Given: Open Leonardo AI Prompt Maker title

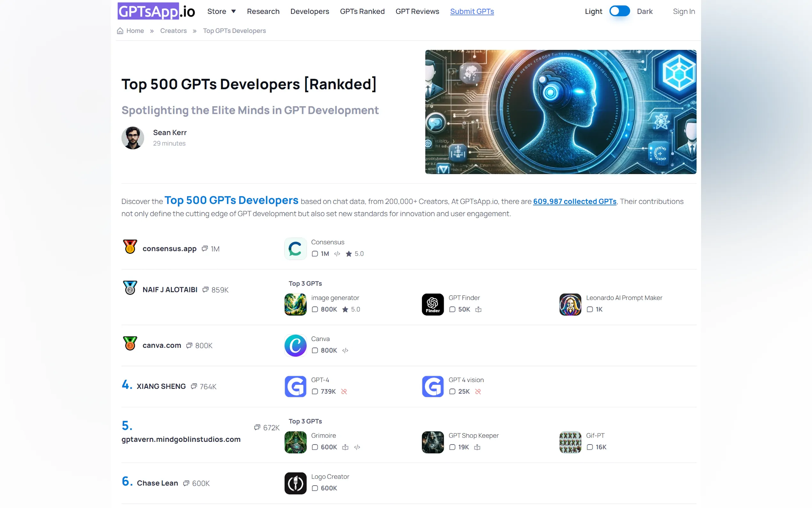Looking at the screenshot, I should click(624, 298).
